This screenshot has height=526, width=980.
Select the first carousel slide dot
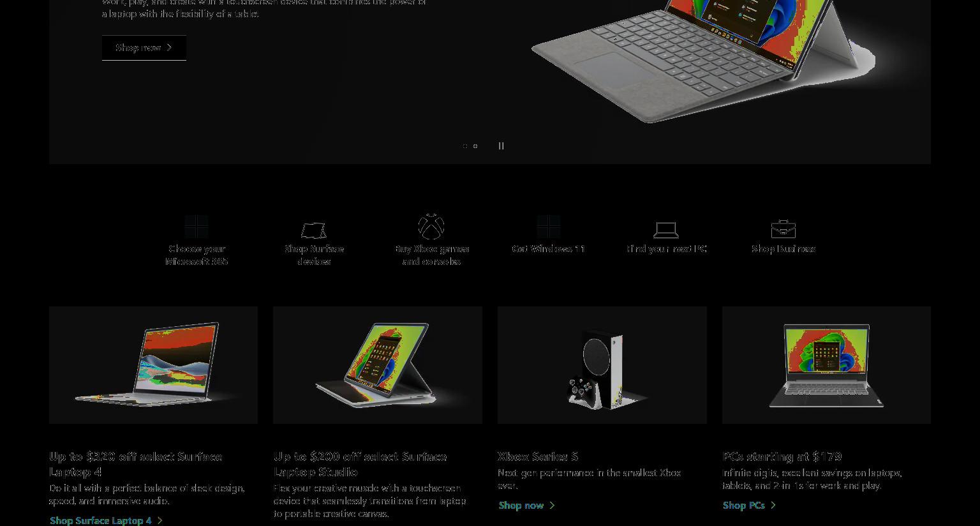tap(465, 146)
